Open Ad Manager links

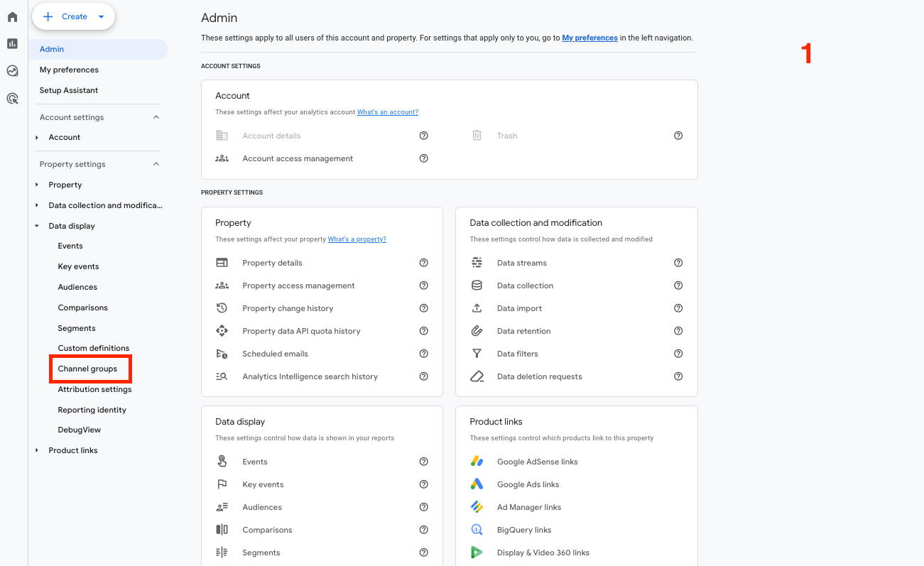click(x=529, y=507)
